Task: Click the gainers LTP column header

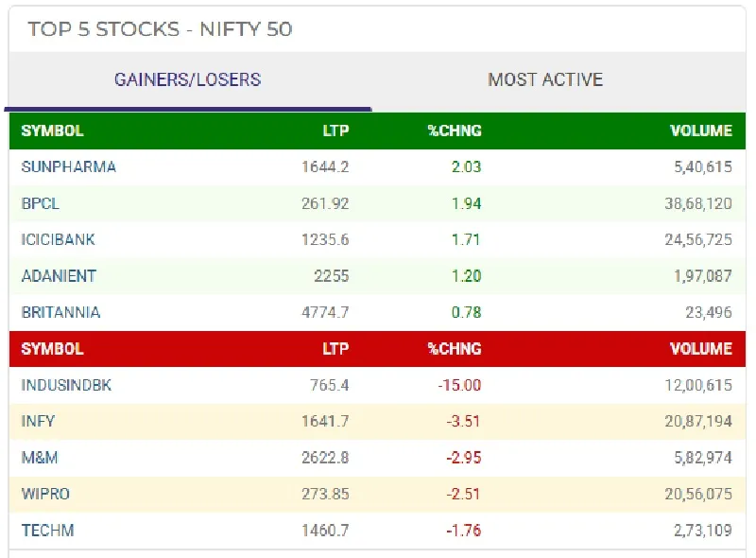Action: click(335, 131)
